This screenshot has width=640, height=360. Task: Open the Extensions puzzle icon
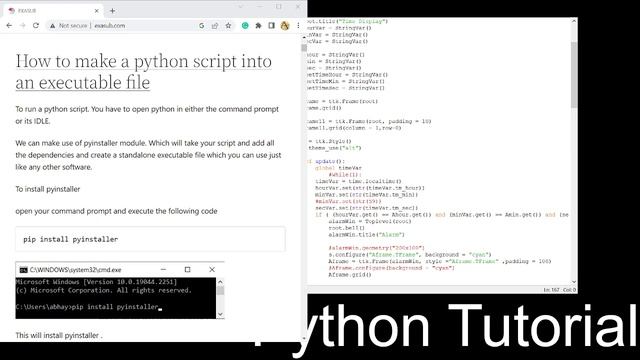pos(258,25)
